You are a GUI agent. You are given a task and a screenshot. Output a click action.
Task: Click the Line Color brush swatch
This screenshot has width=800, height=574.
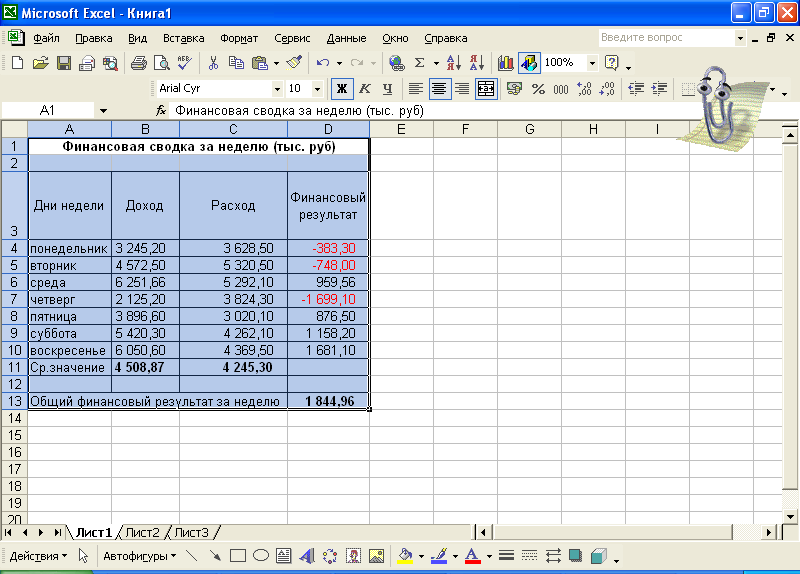[x=439, y=556]
